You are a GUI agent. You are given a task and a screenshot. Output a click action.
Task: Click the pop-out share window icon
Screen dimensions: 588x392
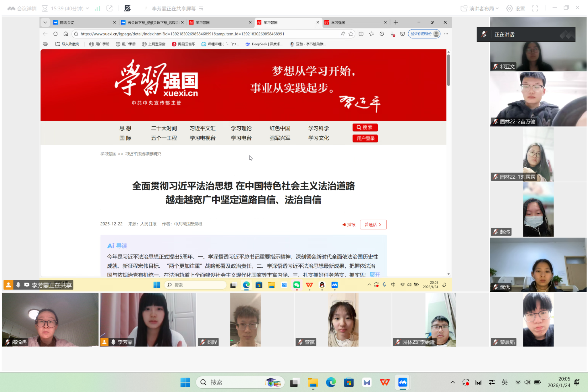[109, 9]
